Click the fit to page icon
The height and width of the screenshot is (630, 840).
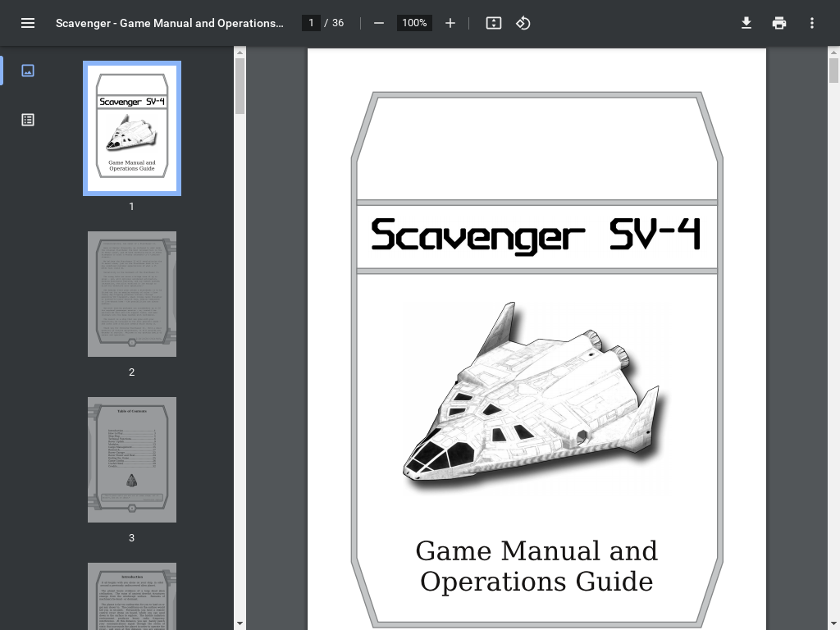pos(493,23)
